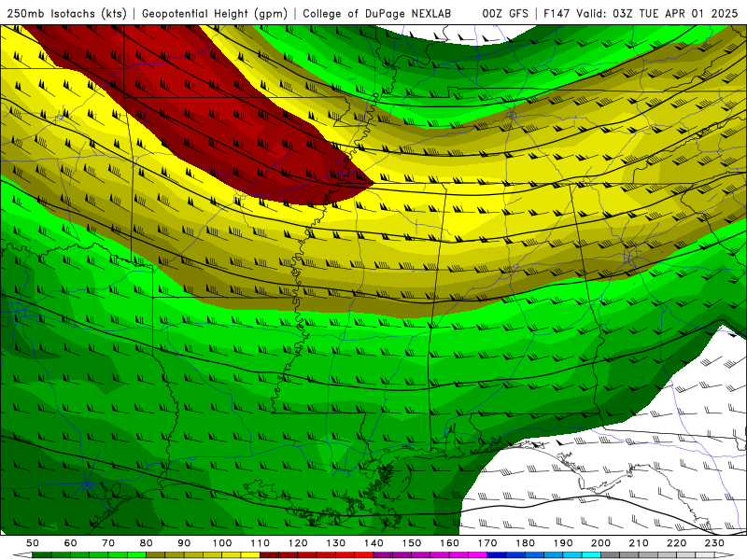Click the 140 legend value

[373, 543]
